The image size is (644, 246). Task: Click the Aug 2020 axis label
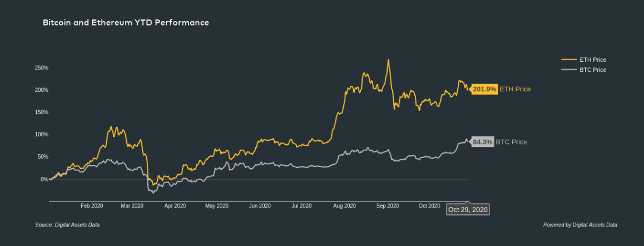tap(345, 206)
